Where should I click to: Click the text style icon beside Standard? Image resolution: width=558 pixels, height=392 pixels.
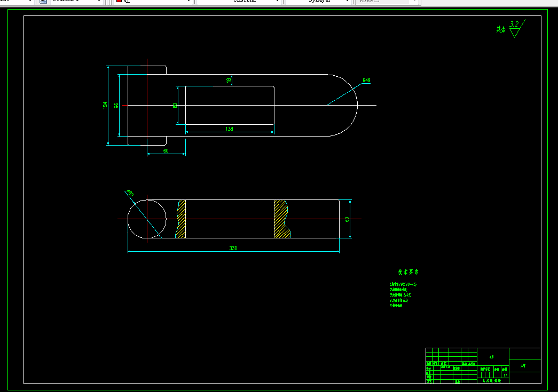pyautogui.click(x=43, y=2)
